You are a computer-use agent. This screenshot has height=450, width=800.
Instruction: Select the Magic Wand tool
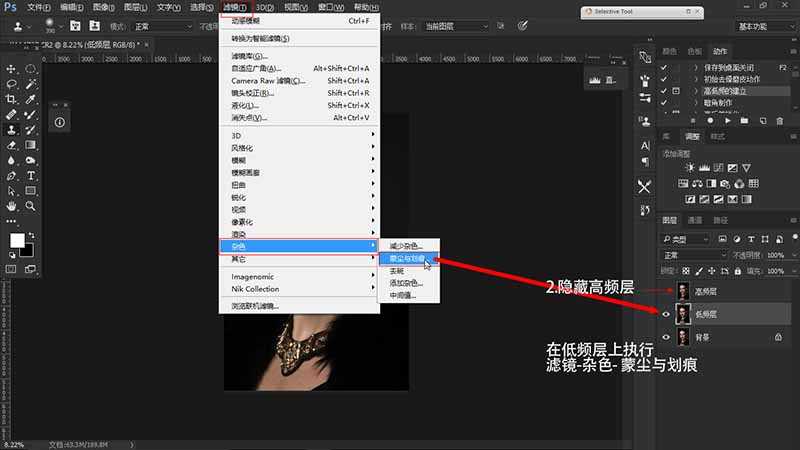(x=31, y=84)
